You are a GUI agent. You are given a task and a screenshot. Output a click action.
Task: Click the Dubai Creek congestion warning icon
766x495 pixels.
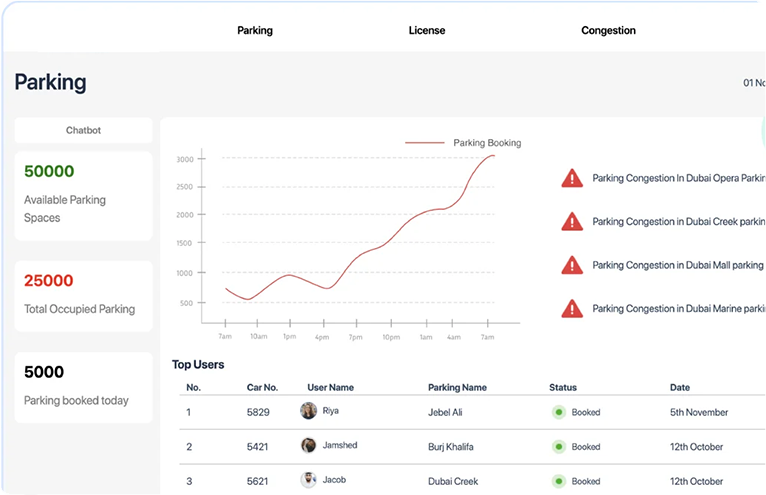[572, 221]
